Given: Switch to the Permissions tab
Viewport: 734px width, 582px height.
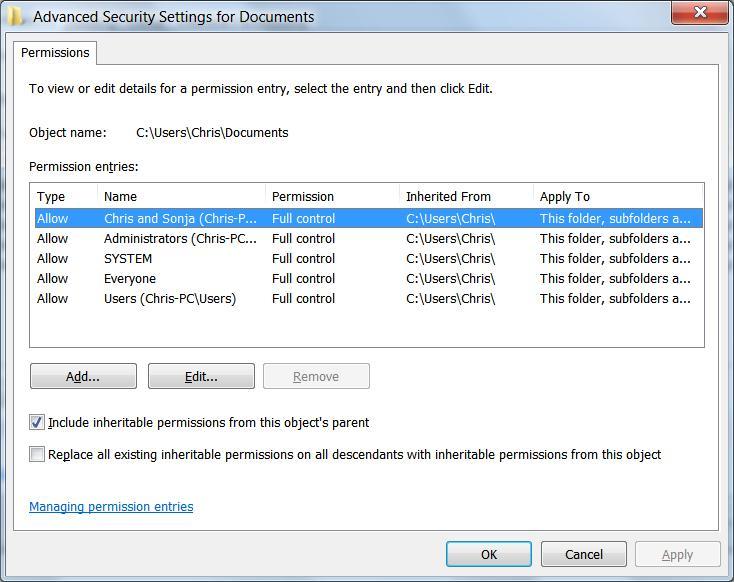Looking at the screenshot, I should click(x=55, y=53).
